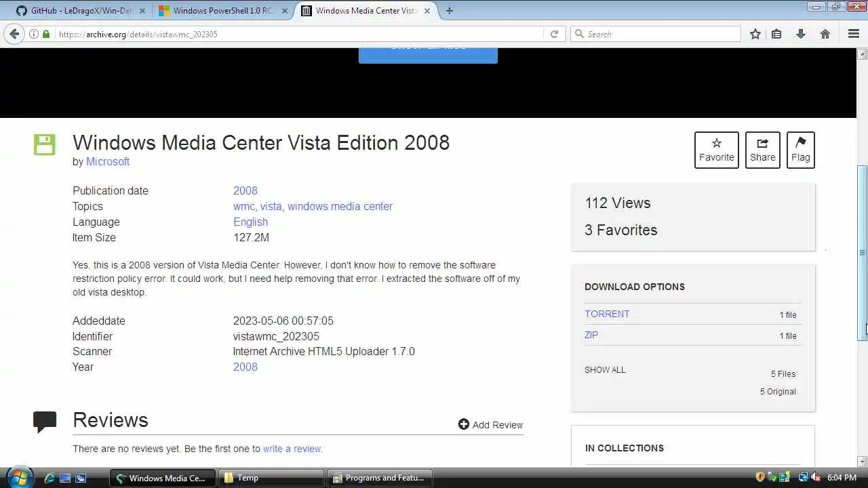Image resolution: width=868 pixels, height=488 pixels.
Task: Launch Internet Explorer from quick launch
Action: pos(49,478)
